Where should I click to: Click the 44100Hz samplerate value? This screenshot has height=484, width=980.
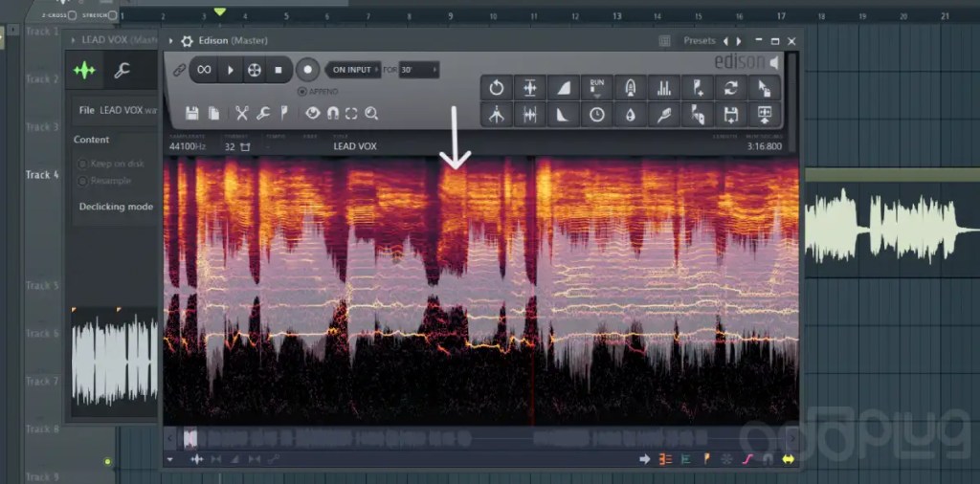pos(188,146)
